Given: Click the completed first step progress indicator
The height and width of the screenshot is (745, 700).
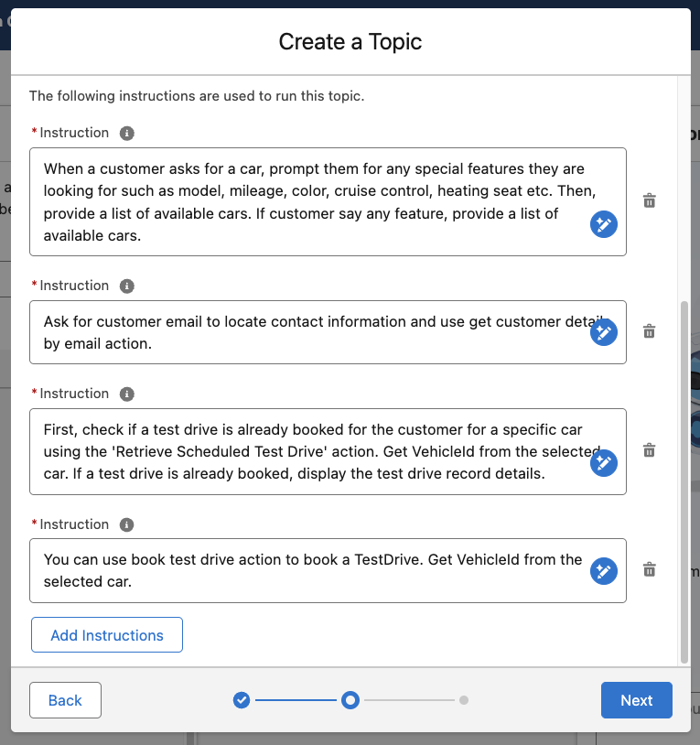Looking at the screenshot, I should (x=242, y=700).
